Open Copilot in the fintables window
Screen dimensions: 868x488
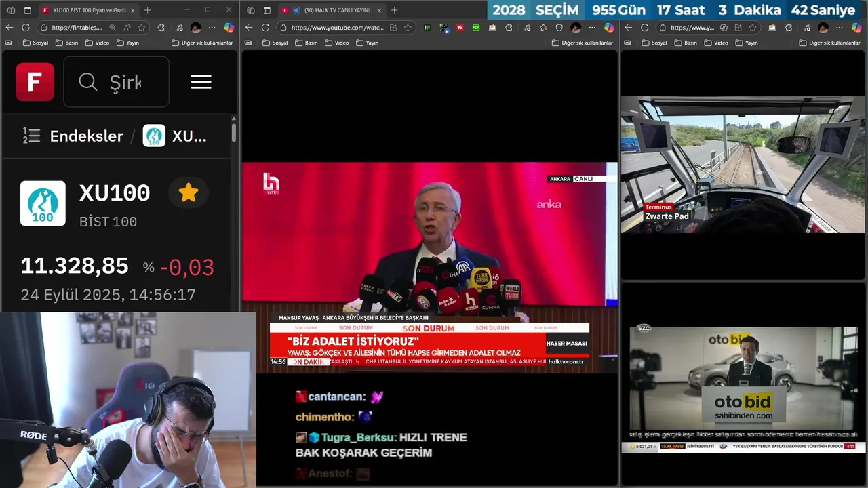point(229,28)
